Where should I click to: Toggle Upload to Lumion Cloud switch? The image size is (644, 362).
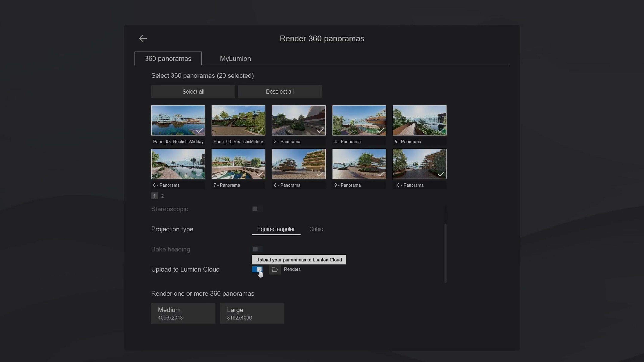(257, 269)
